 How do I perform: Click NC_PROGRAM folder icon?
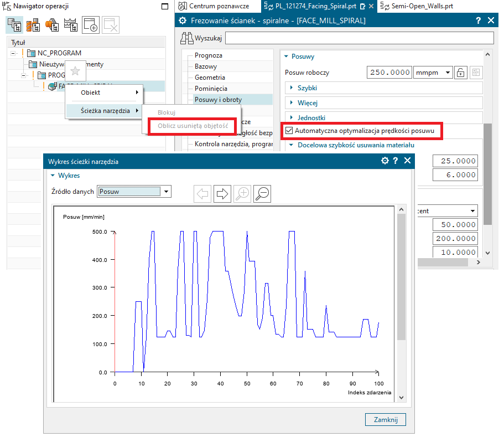[31, 53]
